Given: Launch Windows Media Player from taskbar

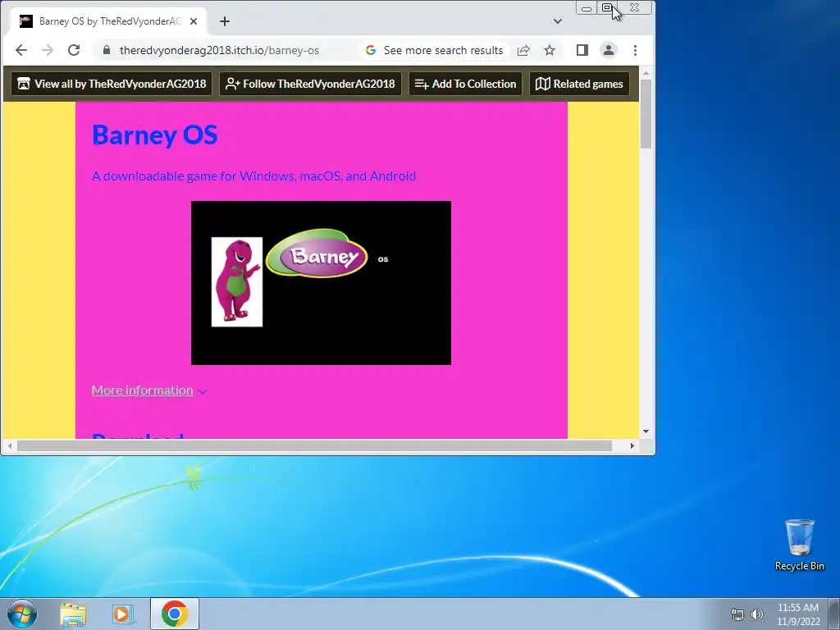Looking at the screenshot, I should pos(123,614).
